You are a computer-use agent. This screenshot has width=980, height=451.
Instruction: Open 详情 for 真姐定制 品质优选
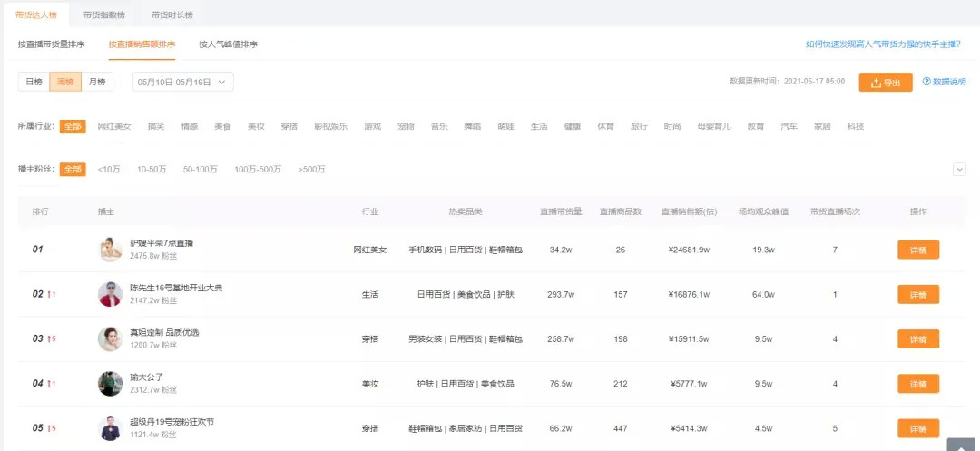click(918, 339)
